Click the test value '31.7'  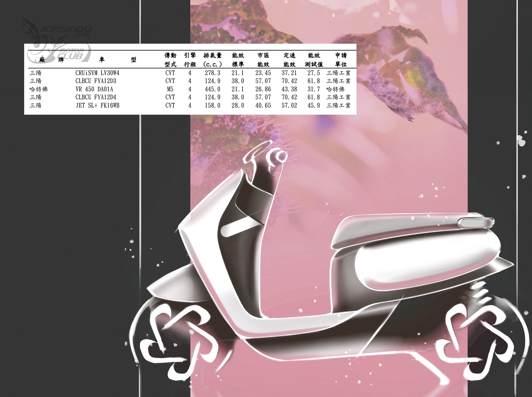(314, 89)
